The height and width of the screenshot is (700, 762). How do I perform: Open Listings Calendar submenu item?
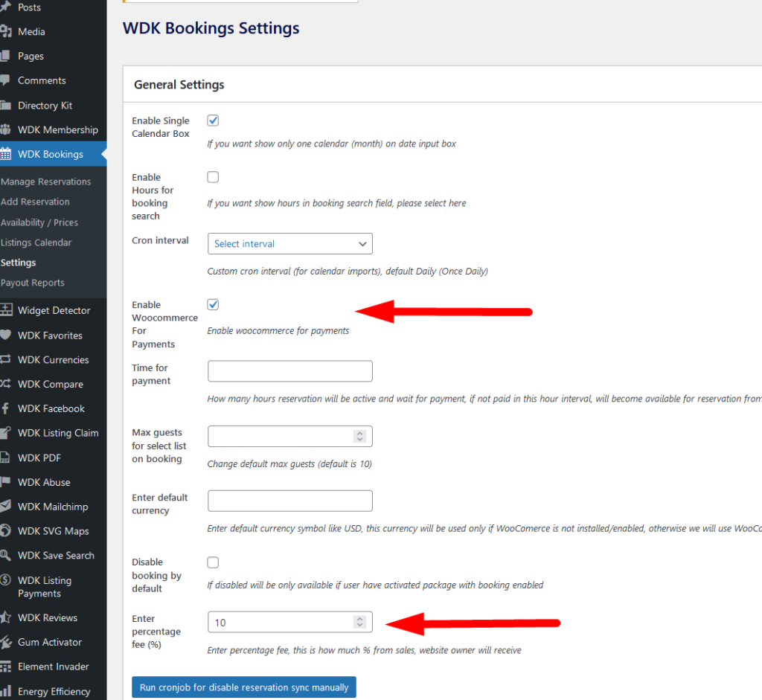[x=36, y=243]
